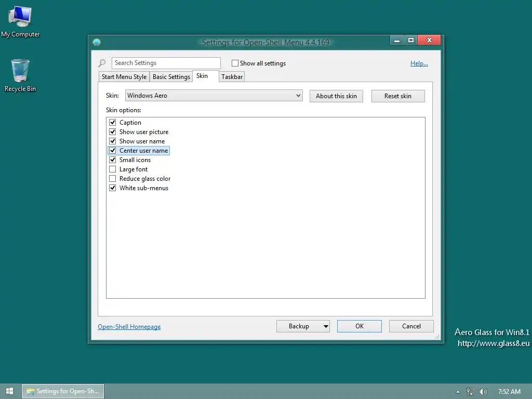Confirm with the OK button
This screenshot has height=399, width=532.
(x=360, y=326)
